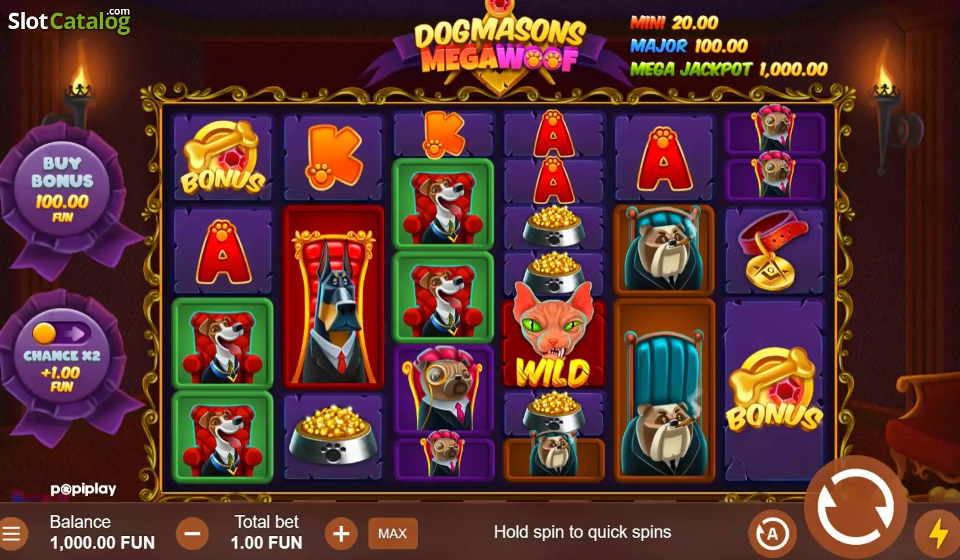Open Buy Bonus for 100.00 FUN
960x560 pixels.
point(62,188)
